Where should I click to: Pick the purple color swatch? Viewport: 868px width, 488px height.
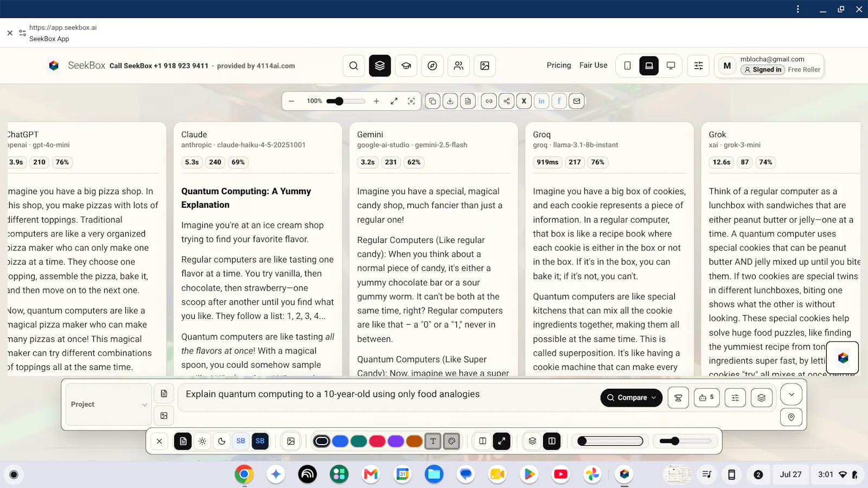point(395,441)
